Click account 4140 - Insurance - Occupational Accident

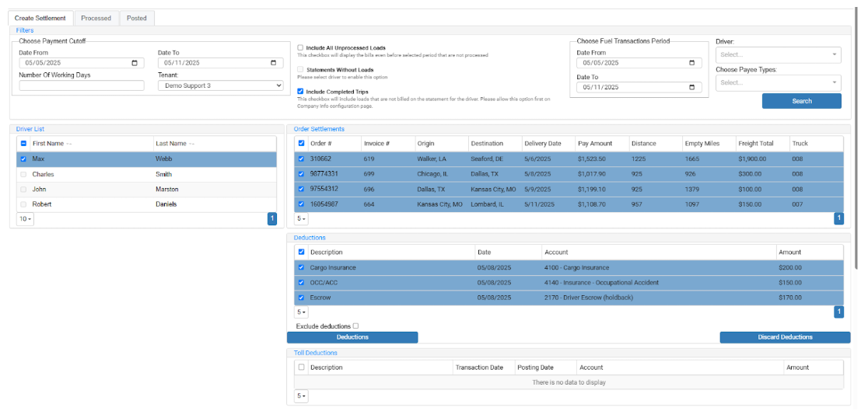[602, 283]
